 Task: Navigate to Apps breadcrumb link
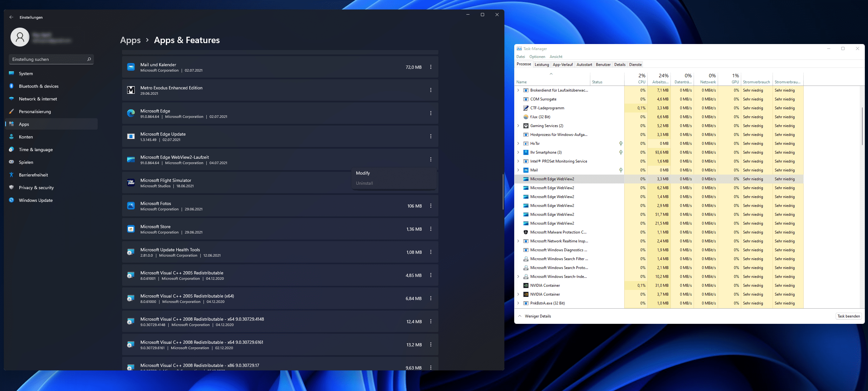pos(130,40)
